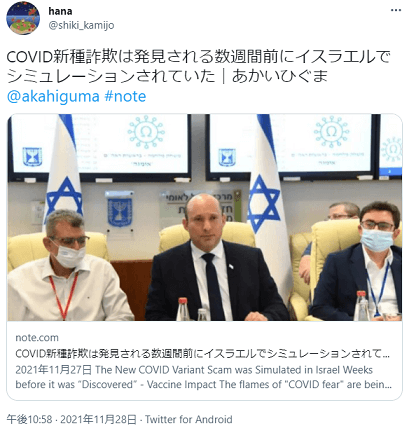409x433 pixels.
Task: Click the 2021年11月27日 date in card
Action: click(x=54, y=370)
